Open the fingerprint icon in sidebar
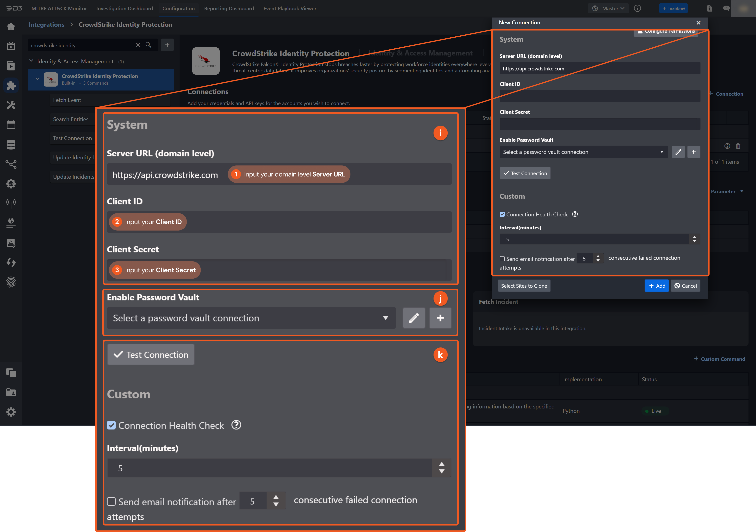Image resolution: width=756 pixels, height=532 pixels. 11,282
